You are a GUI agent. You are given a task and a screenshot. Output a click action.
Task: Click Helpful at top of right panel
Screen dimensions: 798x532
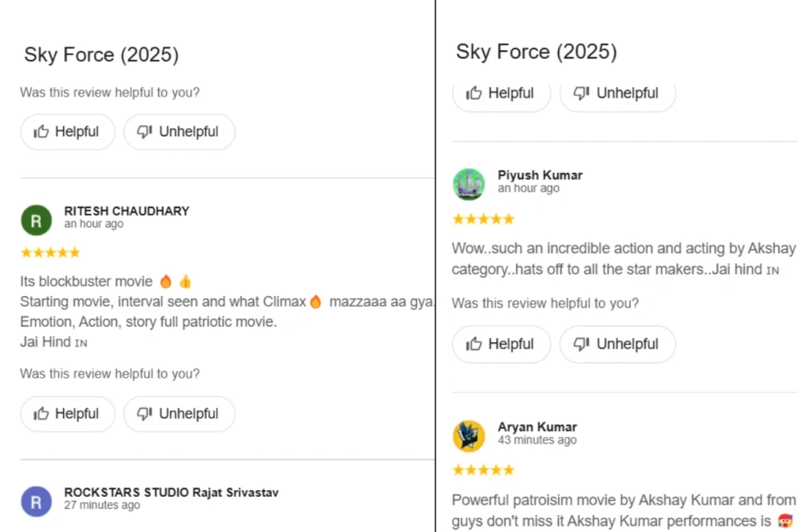(501, 94)
